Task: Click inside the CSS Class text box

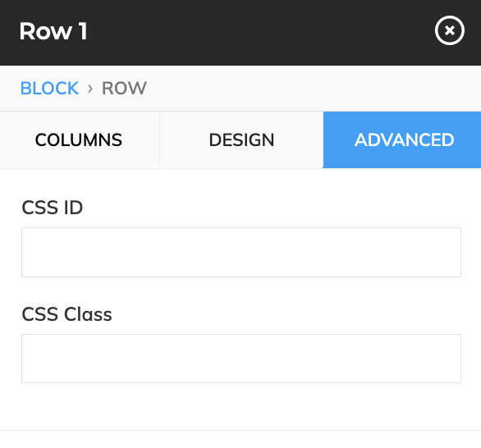Action: [x=241, y=359]
